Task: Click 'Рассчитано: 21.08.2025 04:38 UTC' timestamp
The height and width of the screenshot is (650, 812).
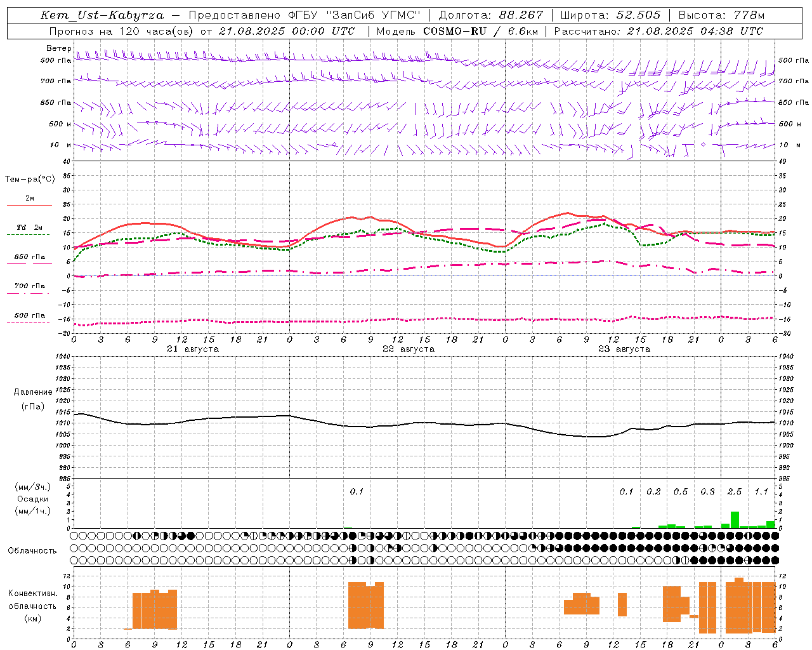Action: 658,31
